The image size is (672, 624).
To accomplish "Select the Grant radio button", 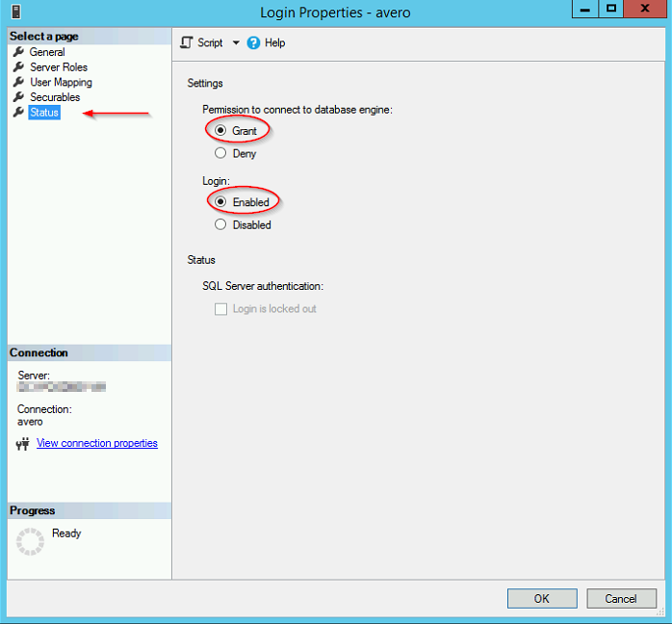I will [220, 130].
